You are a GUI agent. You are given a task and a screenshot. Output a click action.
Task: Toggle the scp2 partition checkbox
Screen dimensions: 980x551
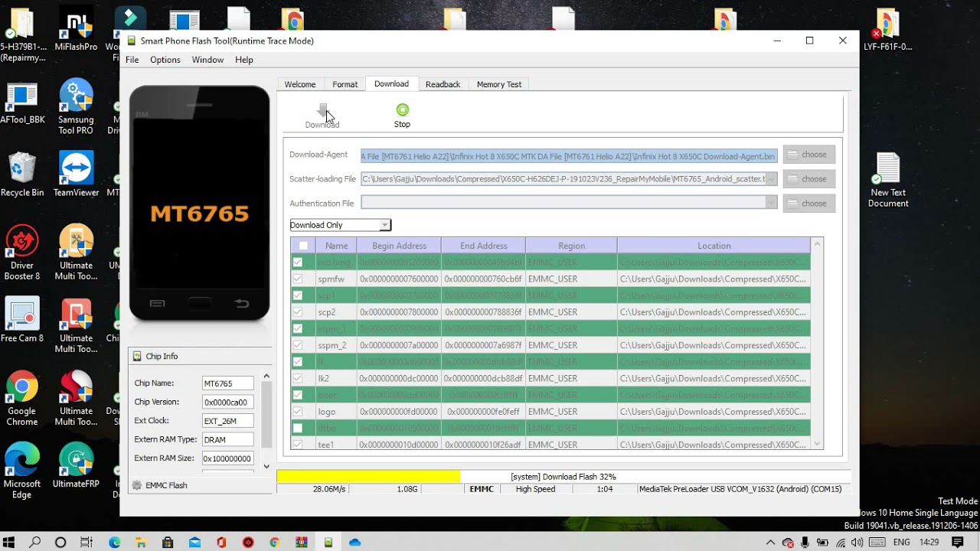click(x=298, y=312)
